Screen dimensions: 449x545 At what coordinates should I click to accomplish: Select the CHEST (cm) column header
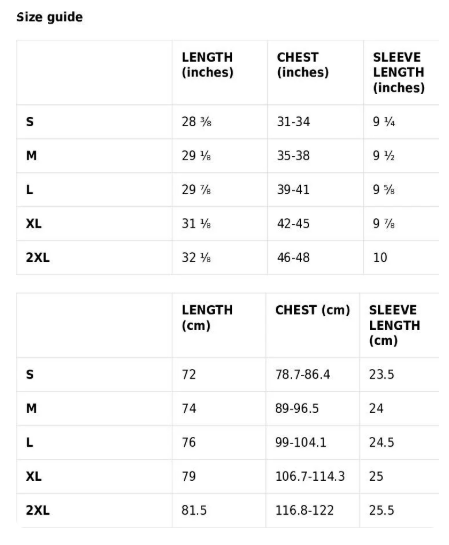[x=312, y=310]
